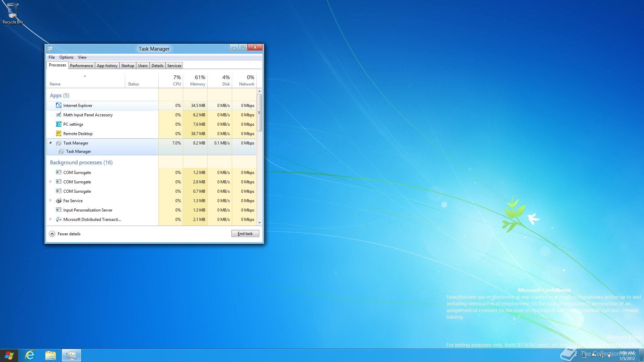Open the Recycle Bin desktop icon
The image size is (644, 362).
click(x=12, y=13)
